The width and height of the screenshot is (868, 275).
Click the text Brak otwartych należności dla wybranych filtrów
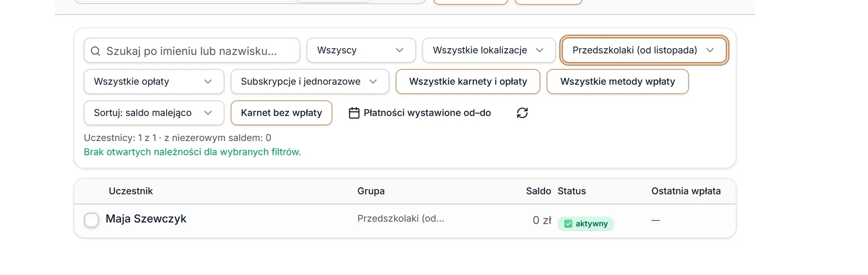192,152
